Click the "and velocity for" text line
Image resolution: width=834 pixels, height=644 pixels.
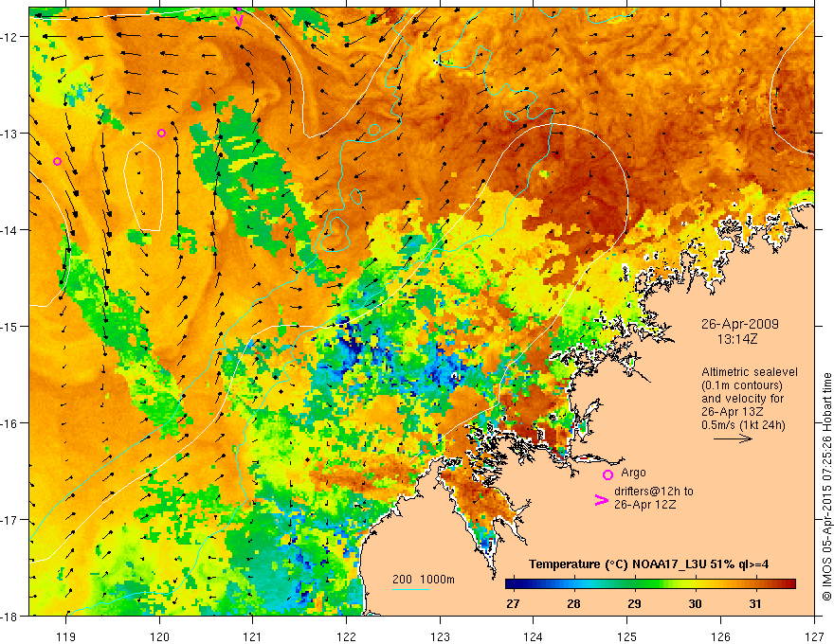[742, 399]
